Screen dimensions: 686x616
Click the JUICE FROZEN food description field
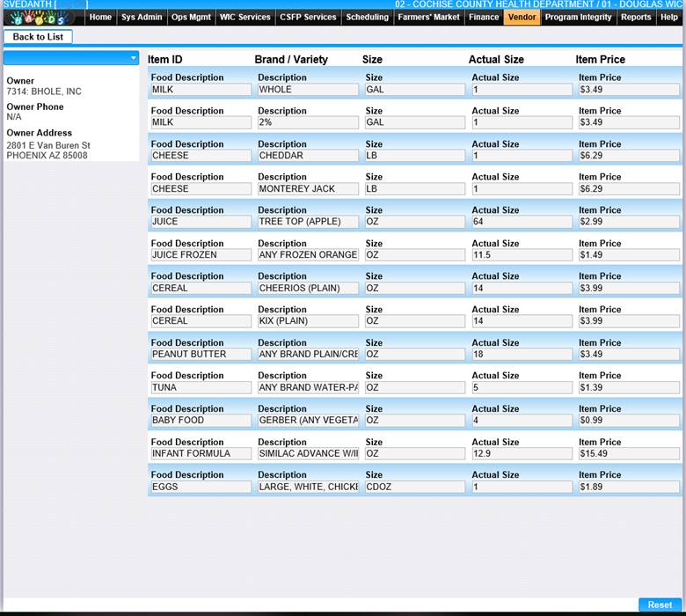click(201, 255)
